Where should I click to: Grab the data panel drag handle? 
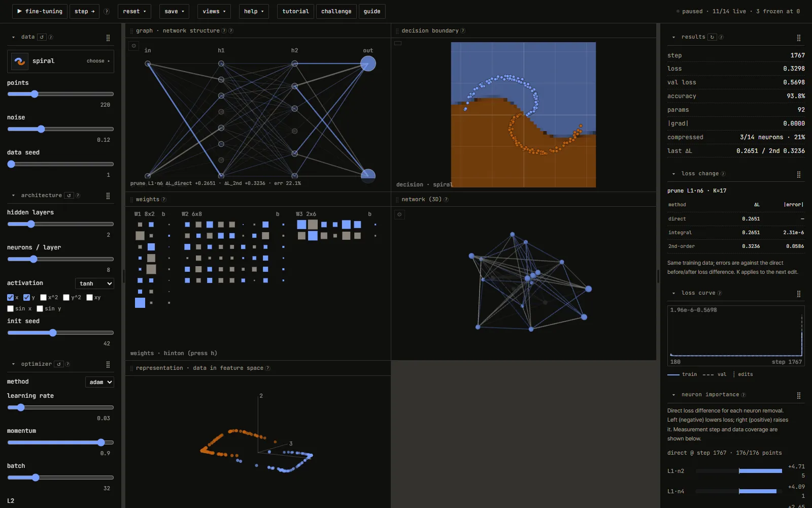click(x=108, y=38)
